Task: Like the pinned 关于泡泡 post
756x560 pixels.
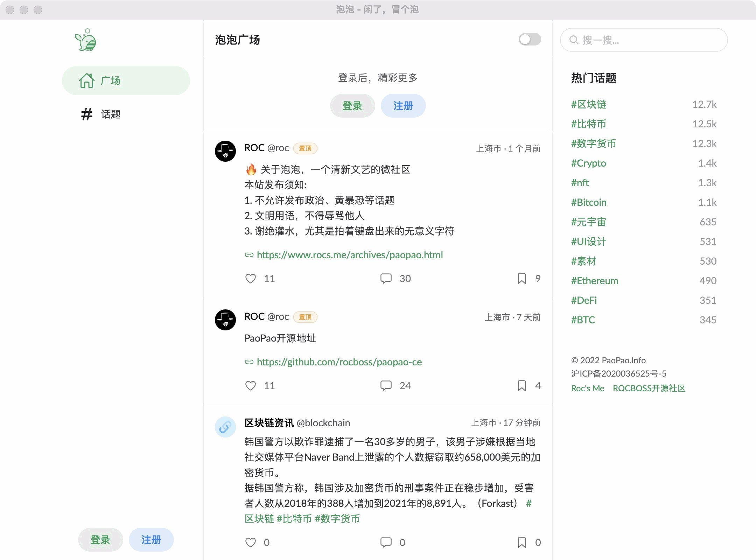Action: 251,279
